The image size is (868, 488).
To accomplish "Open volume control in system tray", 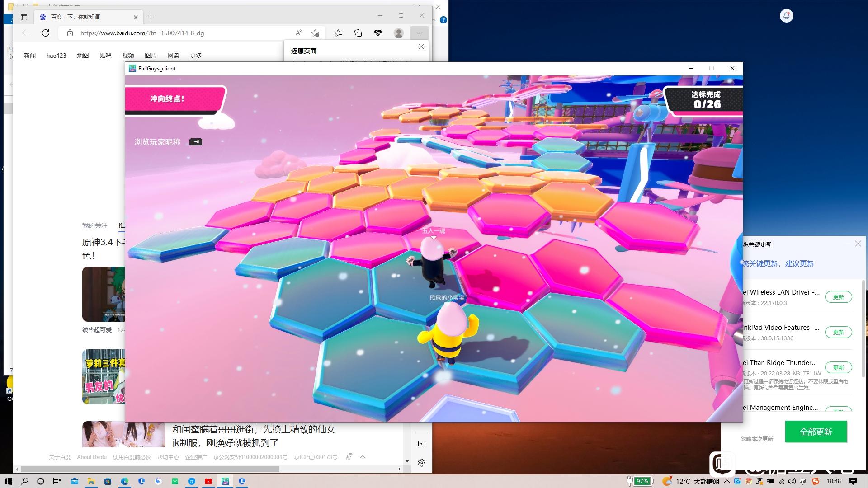I will click(x=792, y=481).
